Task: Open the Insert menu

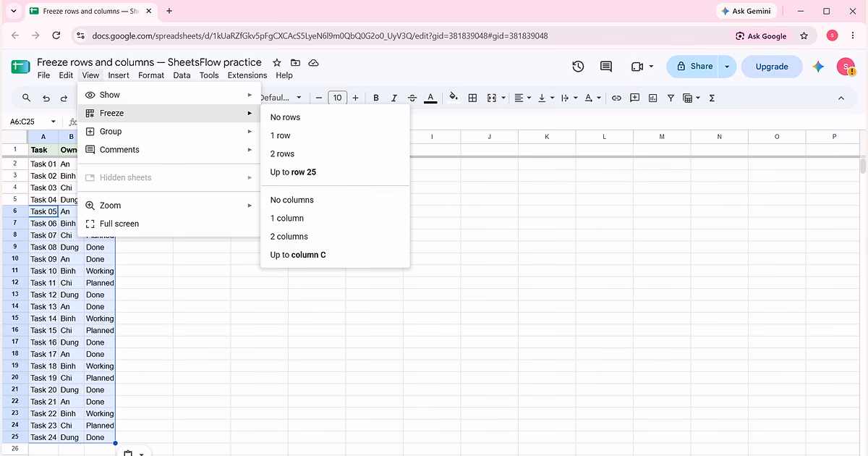Action: pos(119,75)
